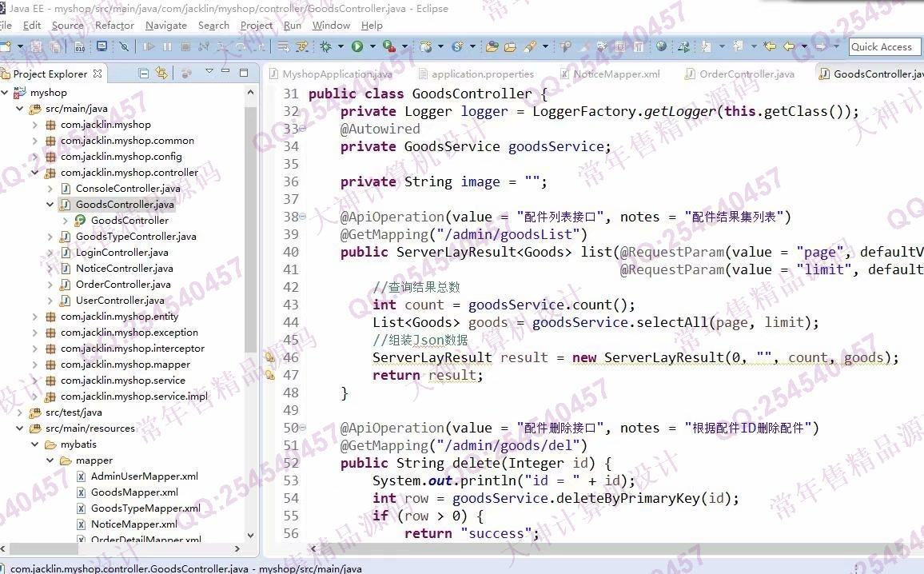Click the Run with toolbox icon

(388, 46)
